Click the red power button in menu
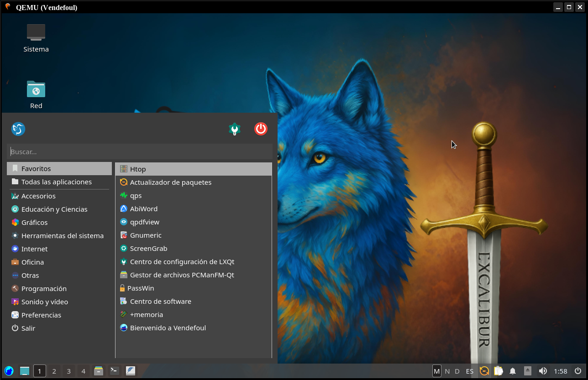 tap(261, 129)
